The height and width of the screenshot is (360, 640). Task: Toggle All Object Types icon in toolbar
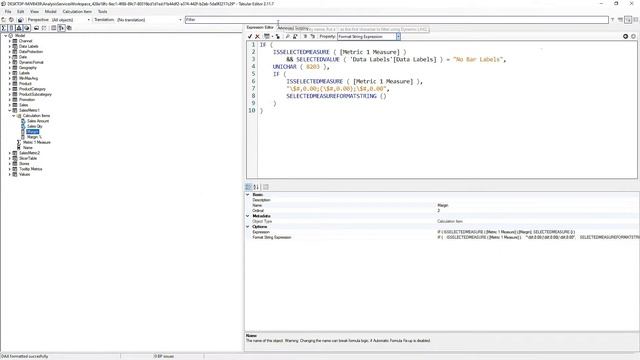click(53, 28)
